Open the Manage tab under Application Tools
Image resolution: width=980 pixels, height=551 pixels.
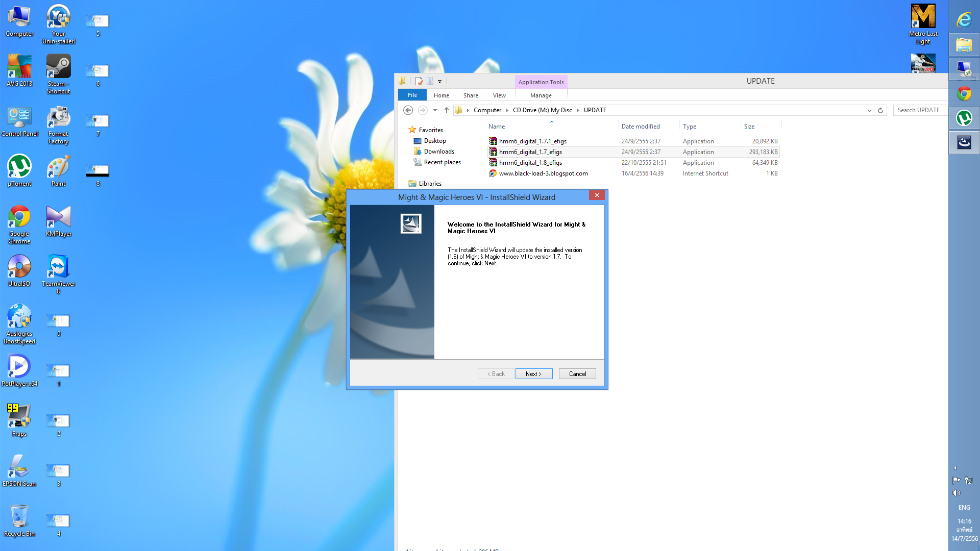coord(541,95)
